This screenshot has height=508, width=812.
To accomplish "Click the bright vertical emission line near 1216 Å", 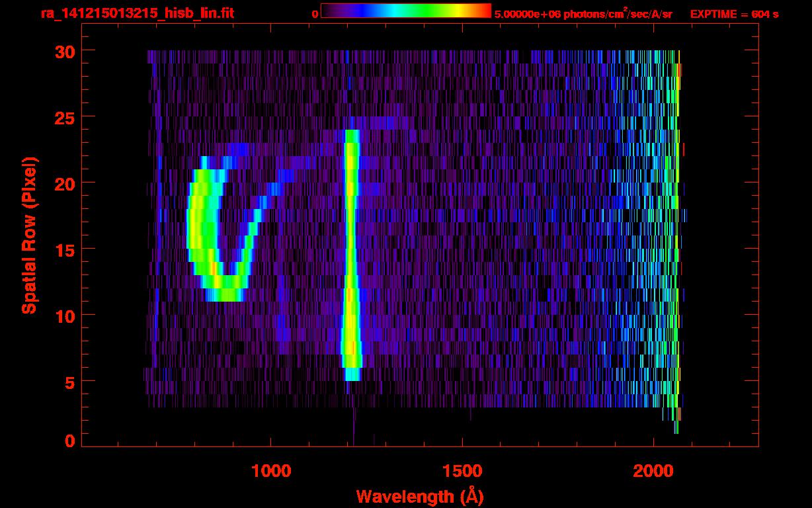I will [x=351, y=255].
